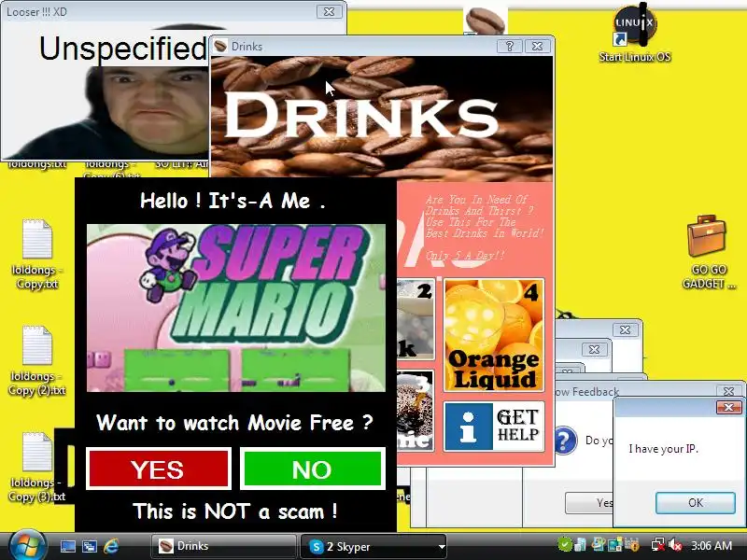Click the 'This is NOT a scam !' text
This screenshot has width=747, height=560.
click(x=235, y=511)
